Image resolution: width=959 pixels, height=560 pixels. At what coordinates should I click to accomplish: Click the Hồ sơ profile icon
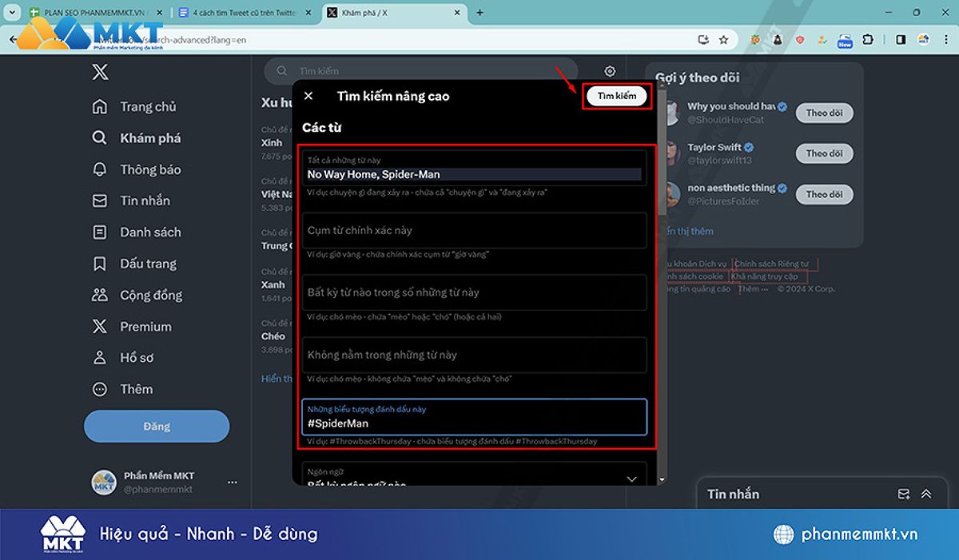99,357
